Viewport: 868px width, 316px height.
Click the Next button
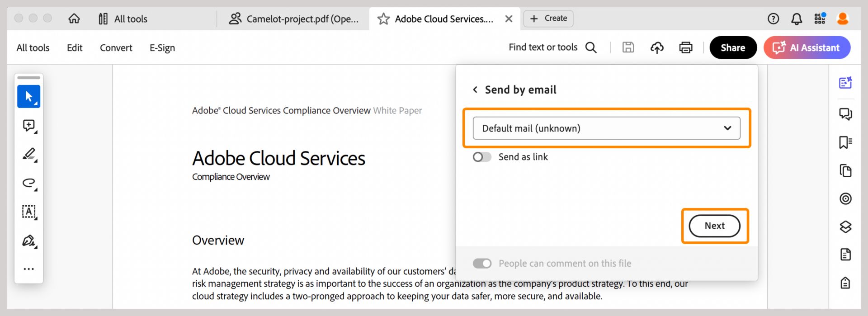714,226
